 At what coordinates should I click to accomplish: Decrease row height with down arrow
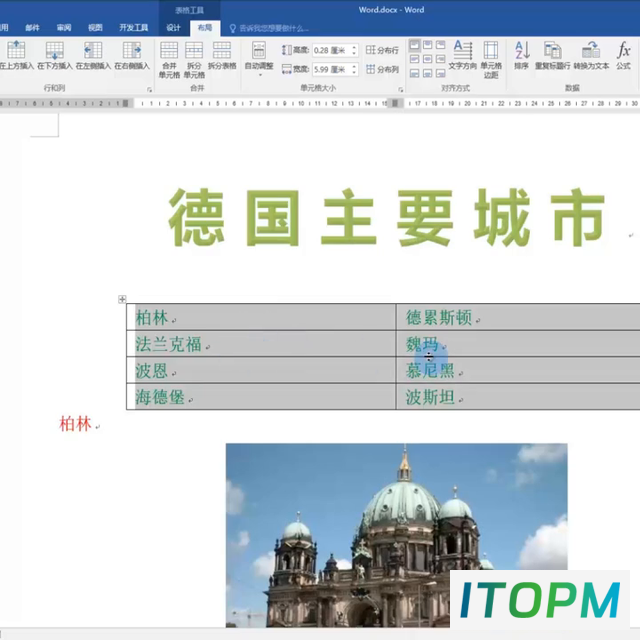point(354,53)
